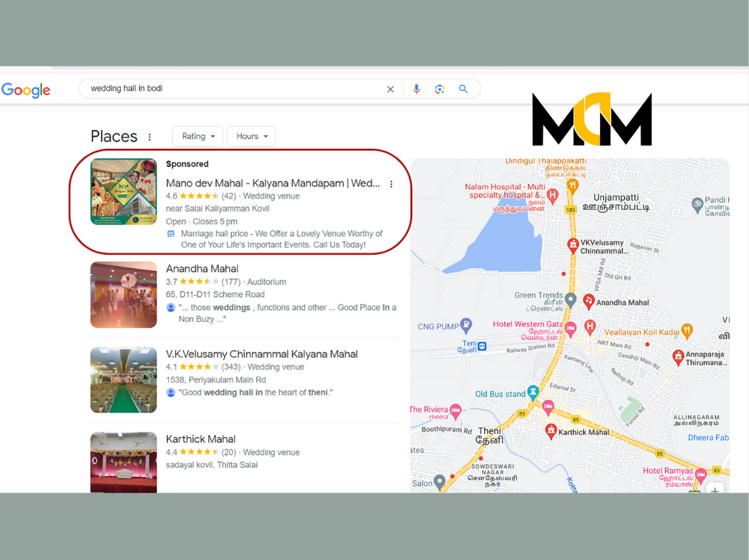749x560 pixels.
Task: Click the Hotel Western Gatz pin
Action: point(570,328)
